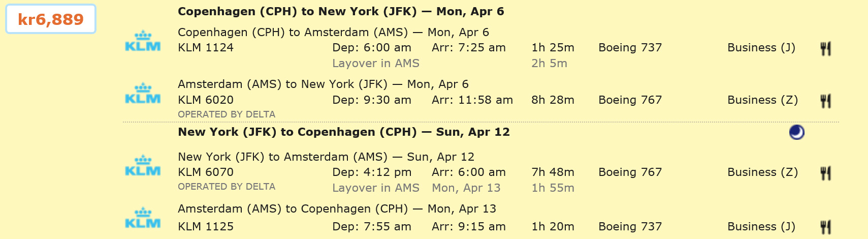The image size is (868, 239).
Task: Click KLM logo for flight KLM 6070
Action: pos(143,166)
